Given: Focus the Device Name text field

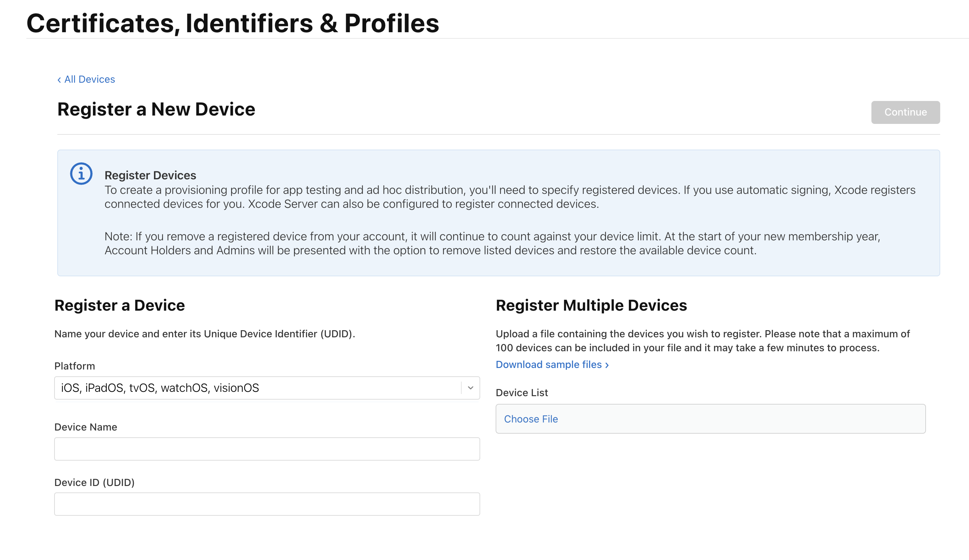Looking at the screenshot, I should (267, 449).
